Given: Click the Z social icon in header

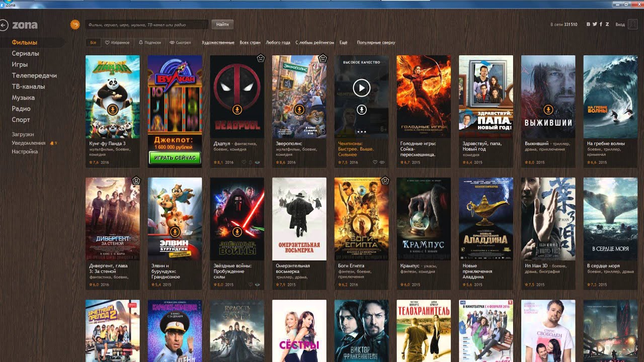Looking at the screenshot, I should [607, 24].
